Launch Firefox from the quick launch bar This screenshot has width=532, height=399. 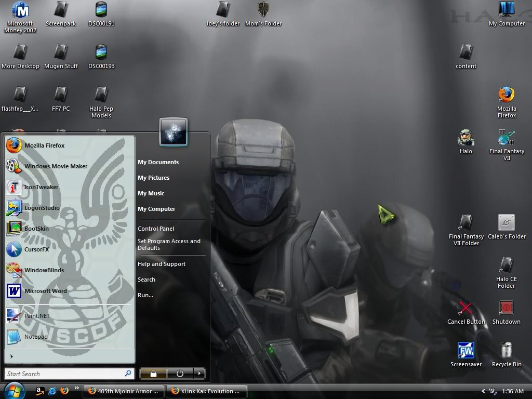pyautogui.click(x=64, y=391)
